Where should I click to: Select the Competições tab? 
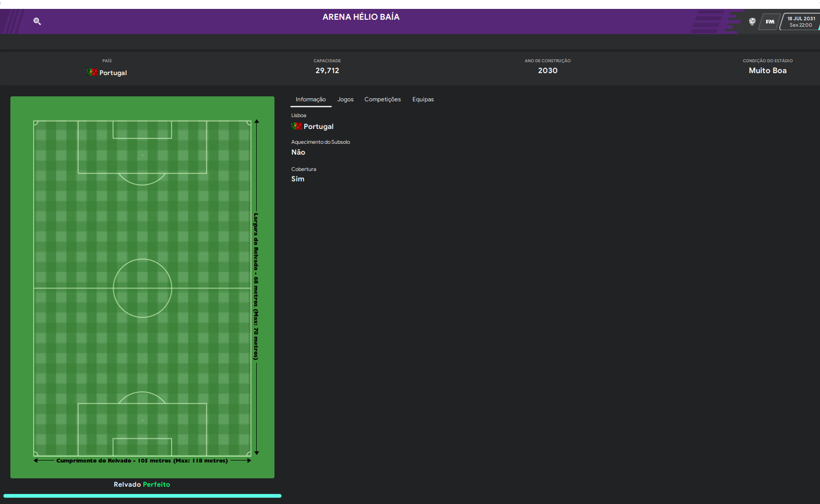pos(382,99)
